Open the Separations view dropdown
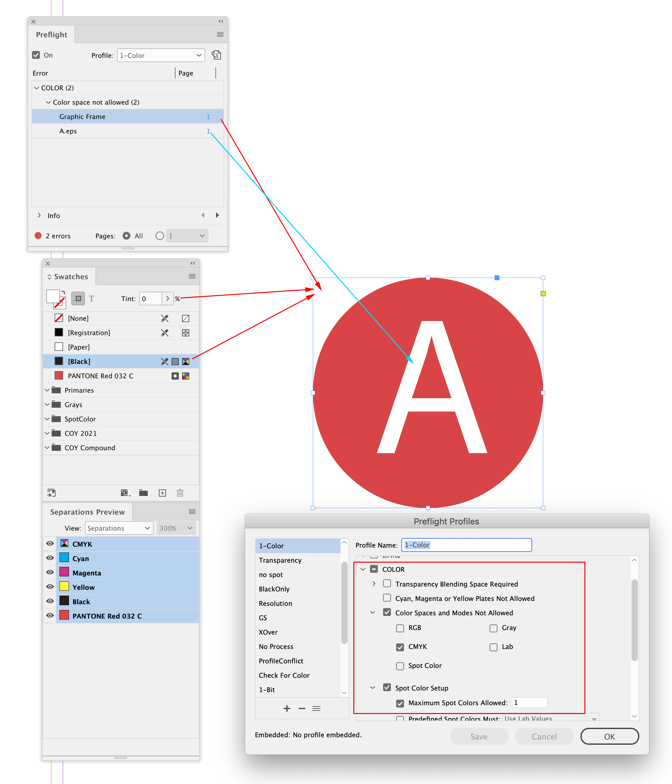This screenshot has height=784, width=672. pos(119,528)
